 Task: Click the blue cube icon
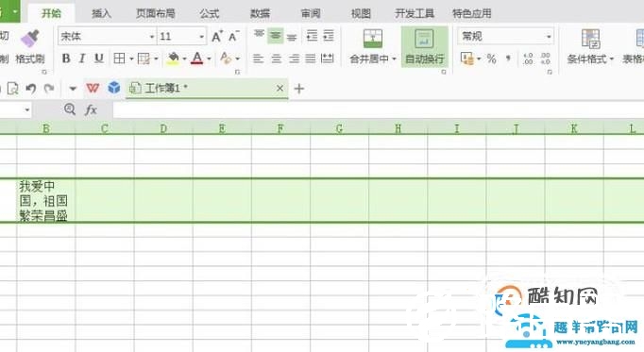tap(114, 88)
